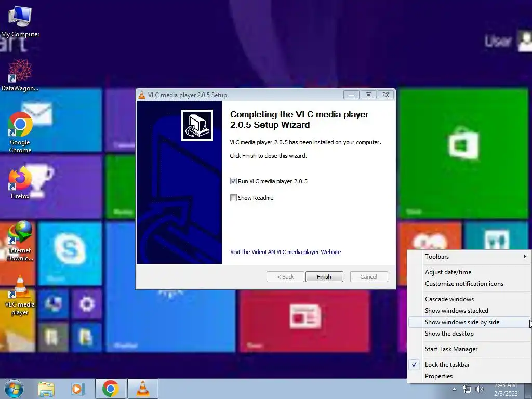Click the installer computer icon in wizard
The image size is (532, 399).
[x=197, y=125]
